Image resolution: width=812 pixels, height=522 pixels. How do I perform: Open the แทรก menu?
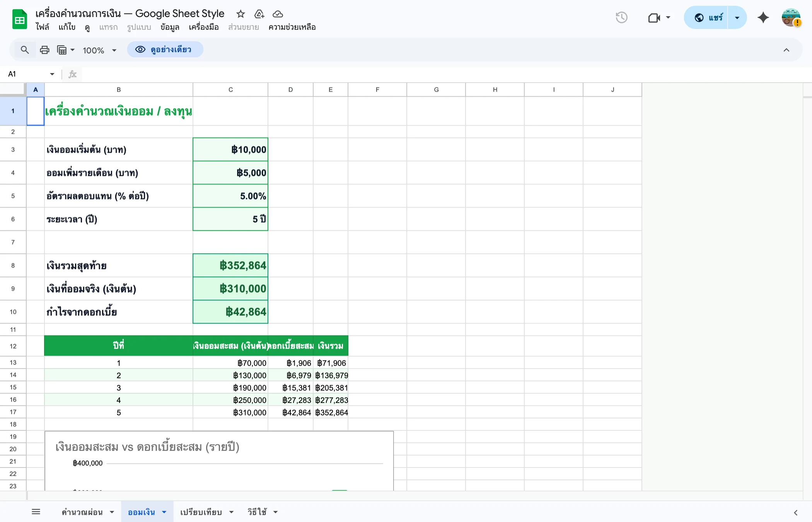[x=108, y=27]
